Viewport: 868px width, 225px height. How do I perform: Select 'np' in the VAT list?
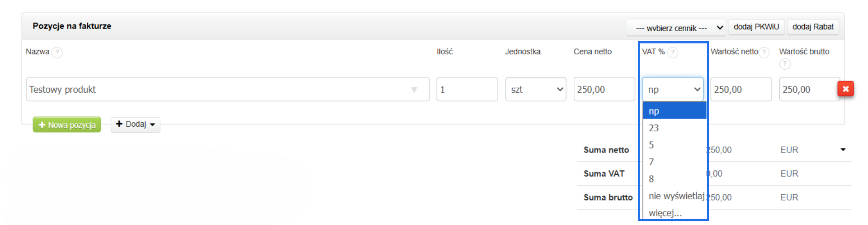tap(674, 111)
